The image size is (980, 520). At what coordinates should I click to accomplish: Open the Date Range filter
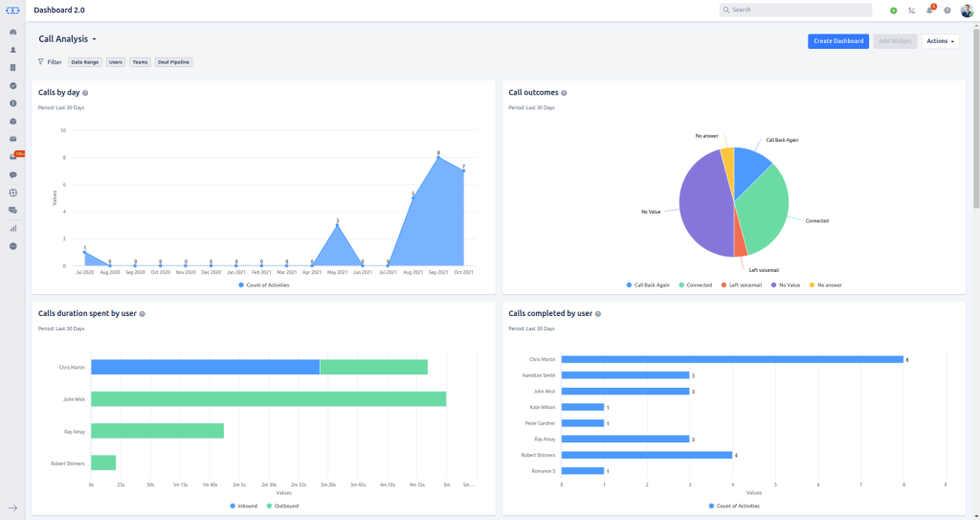tap(84, 62)
